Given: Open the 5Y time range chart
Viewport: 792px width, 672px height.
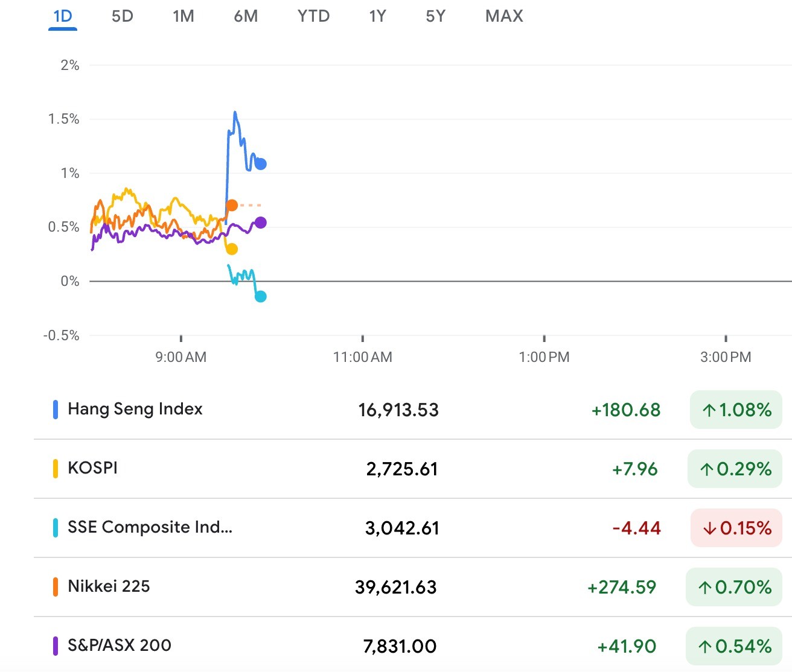Looking at the screenshot, I should point(435,16).
